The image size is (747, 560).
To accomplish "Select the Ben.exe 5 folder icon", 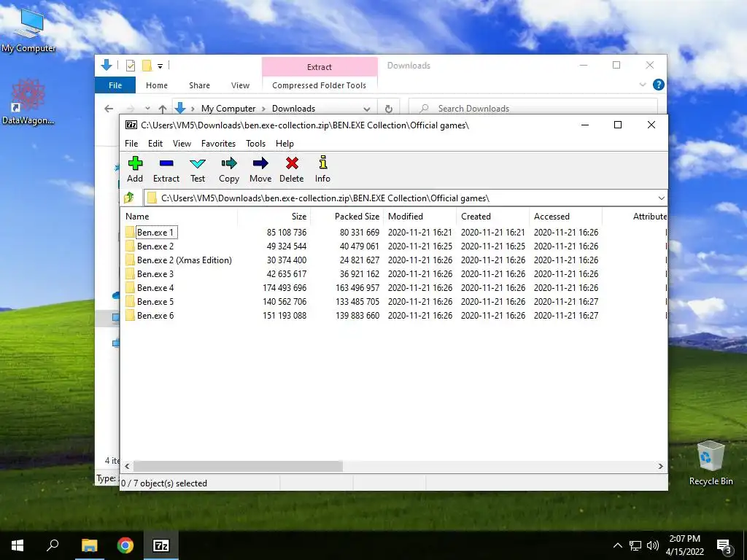I will pos(130,301).
